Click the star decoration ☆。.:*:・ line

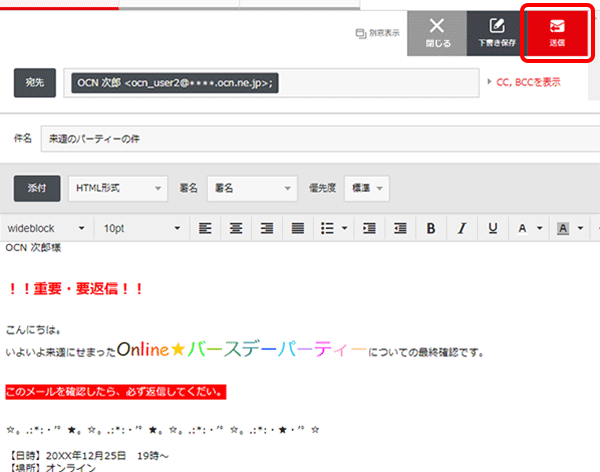pos(163,430)
